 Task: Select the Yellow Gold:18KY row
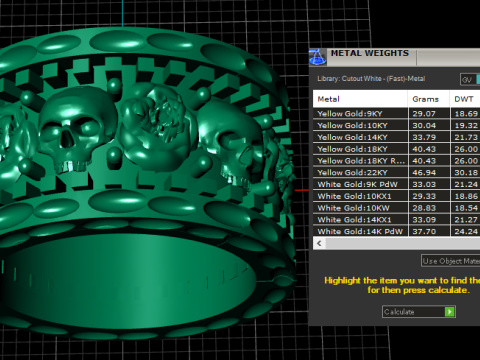[397, 149]
